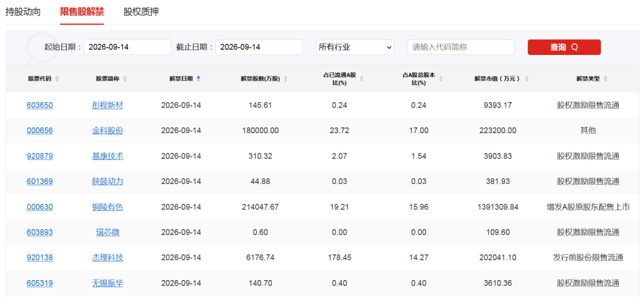Click the 请输入代码简称 search box
This screenshot has width=644, height=298.
pyautogui.click(x=461, y=47)
